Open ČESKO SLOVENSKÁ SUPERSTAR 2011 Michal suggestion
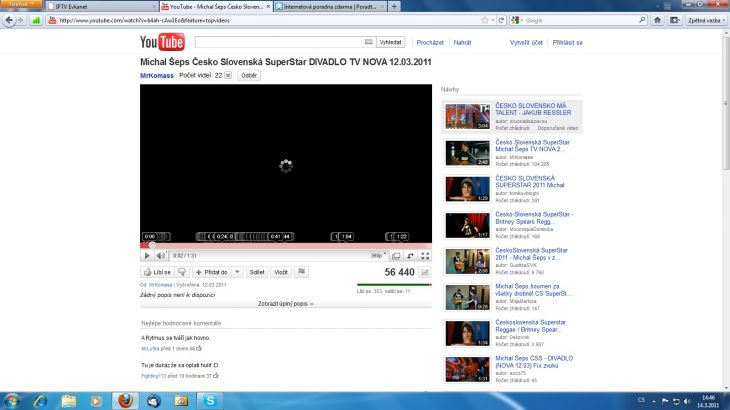Image resolution: width=730 pixels, height=410 pixels. pos(529,181)
